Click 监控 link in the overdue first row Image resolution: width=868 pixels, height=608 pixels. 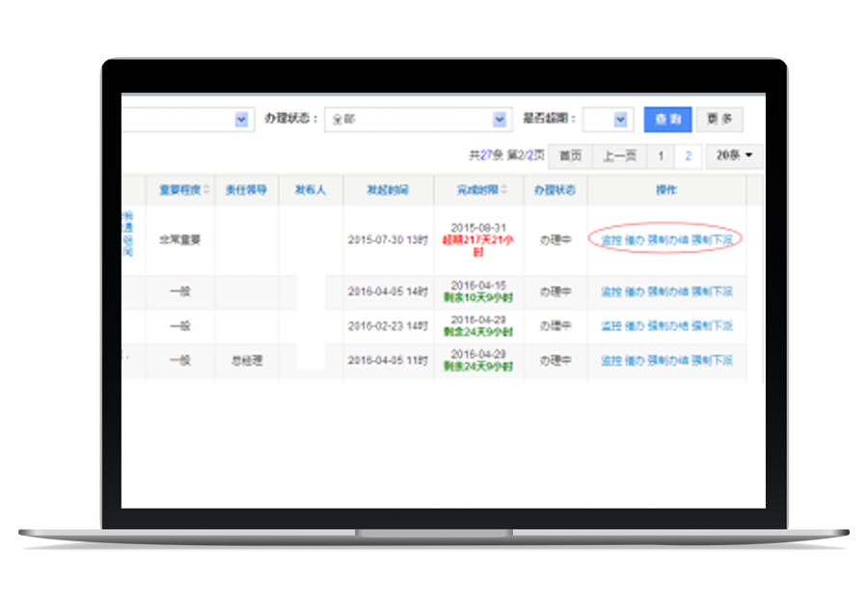tap(610, 239)
